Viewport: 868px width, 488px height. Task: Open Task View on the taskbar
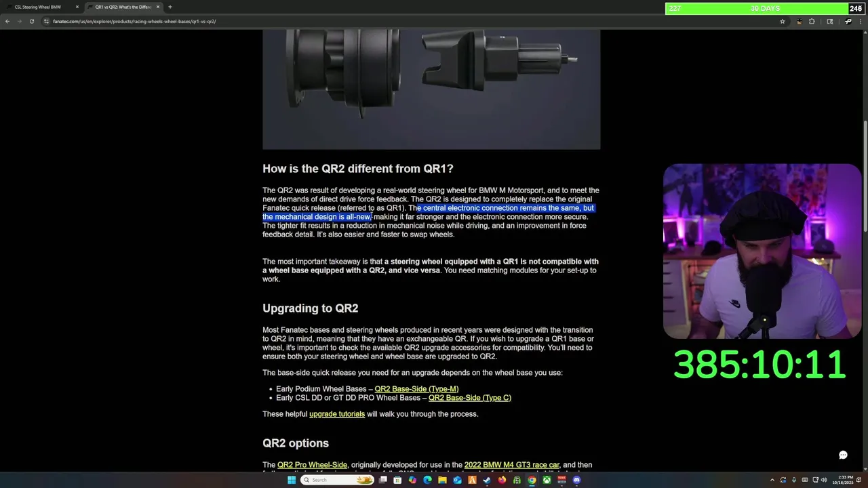pyautogui.click(x=382, y=480)
